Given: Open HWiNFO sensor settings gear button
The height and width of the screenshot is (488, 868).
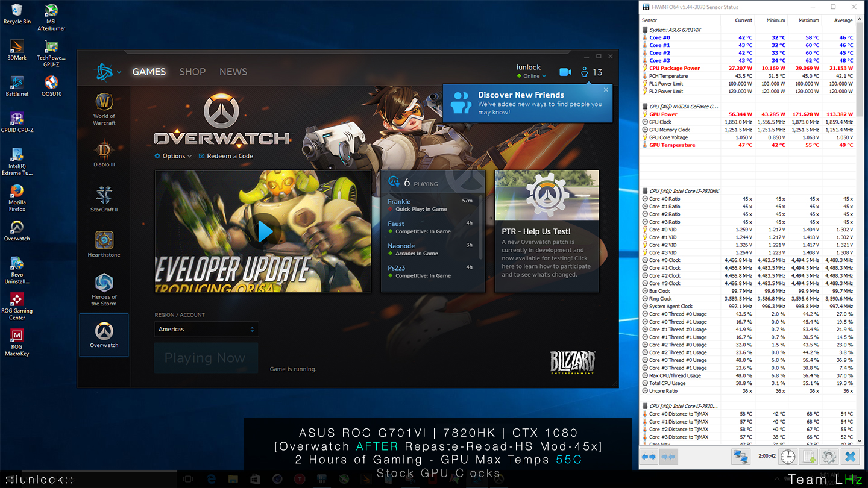Looking at the screenshot, I should (829, 457).
